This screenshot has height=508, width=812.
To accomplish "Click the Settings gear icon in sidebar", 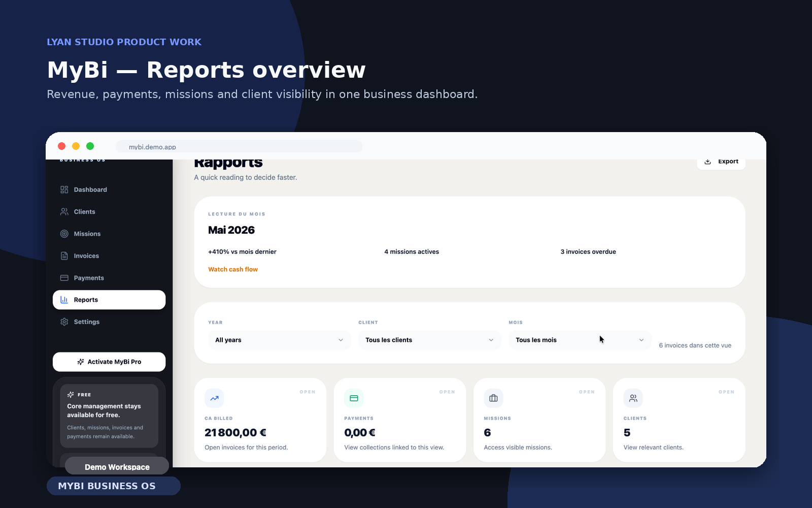I will point(64,322).
